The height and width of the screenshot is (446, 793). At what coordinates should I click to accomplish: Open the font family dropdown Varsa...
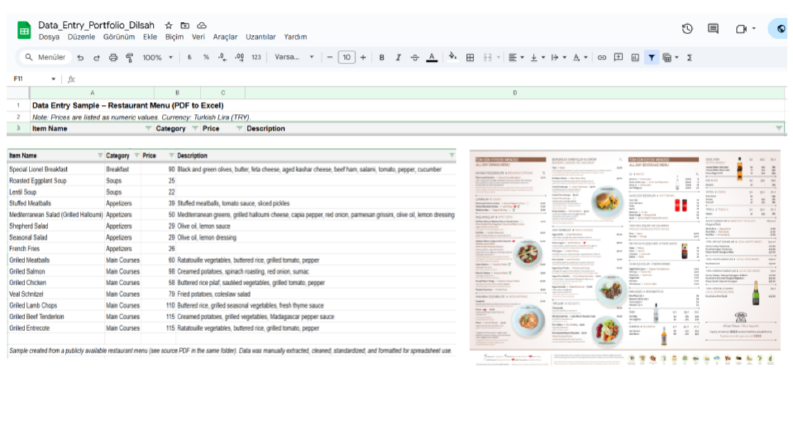(x=294, y=57)
